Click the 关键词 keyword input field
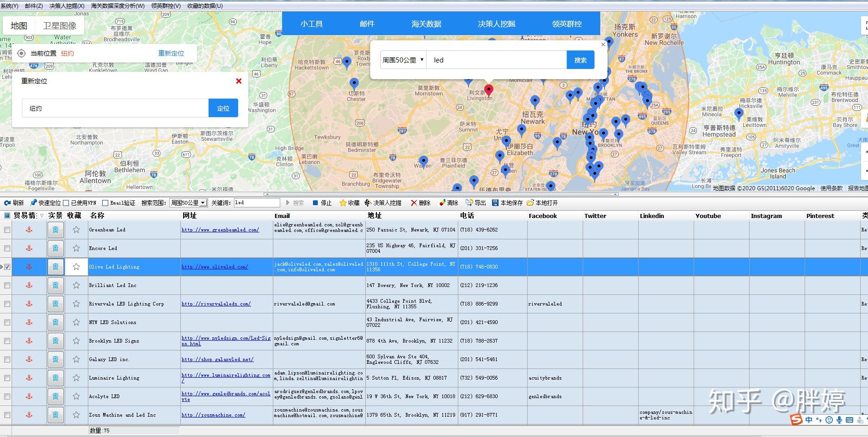The height and width of the screenshot is (437, 868). (257, 203)
